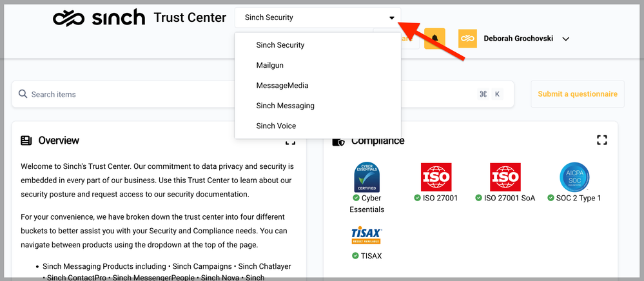Click the Sinch infinity logo
644x281 pixels.
(x=69, y=17)
